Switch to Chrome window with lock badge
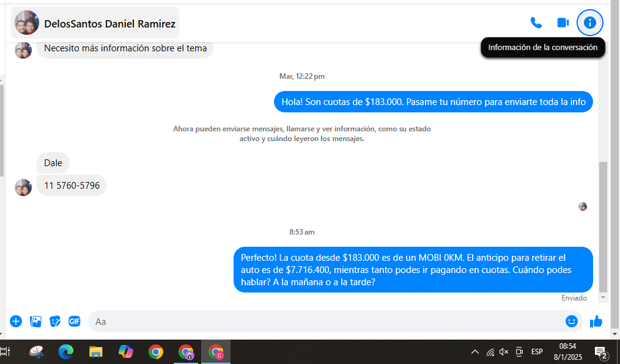The width and height of the screenshot is (620, 364). 186,352
